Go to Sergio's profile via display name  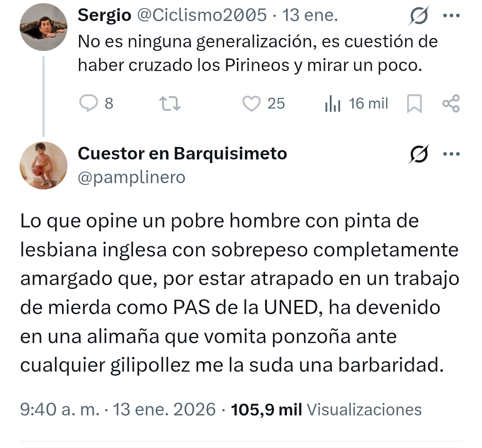click(104, 16)
